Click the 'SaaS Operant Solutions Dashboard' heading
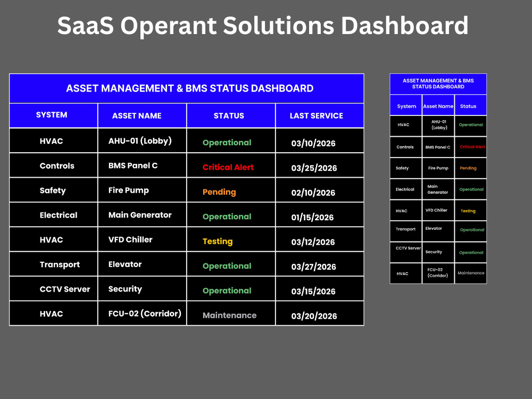This screenshot has height=399, width=532. (x=263, y=26)
